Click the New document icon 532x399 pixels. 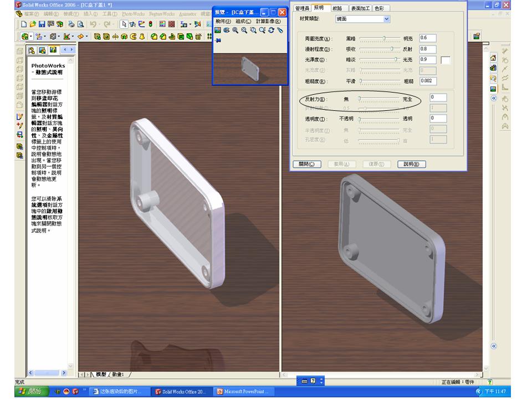coord(24,24)
